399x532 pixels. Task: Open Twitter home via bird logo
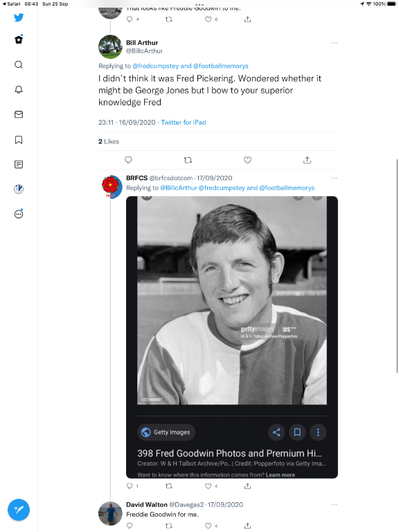pos(19,17)
